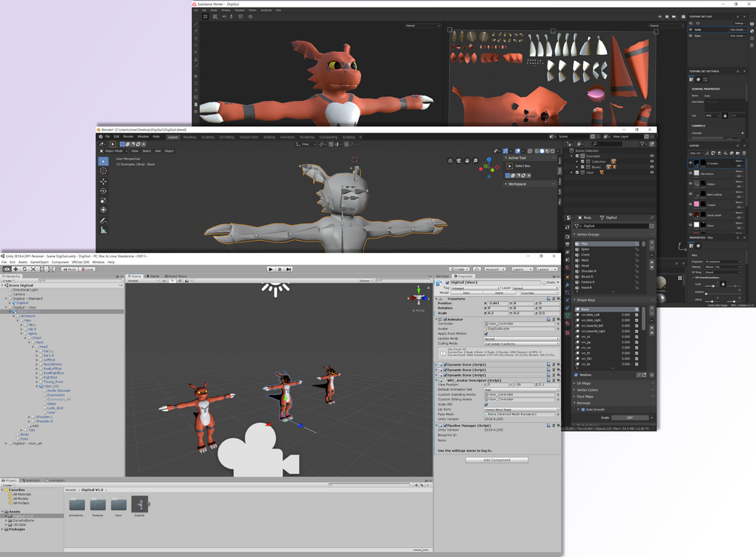This screenshot has height=557, width=756.
Task: Activate Blender's Move tool
Action: click(x=103, y=181)
